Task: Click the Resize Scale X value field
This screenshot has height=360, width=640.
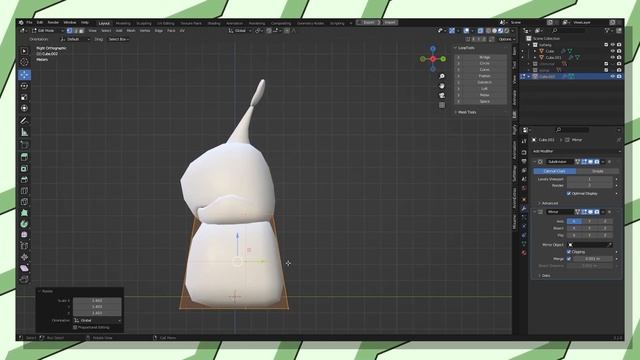Action: pyautogui.click(x=97, y=300)
